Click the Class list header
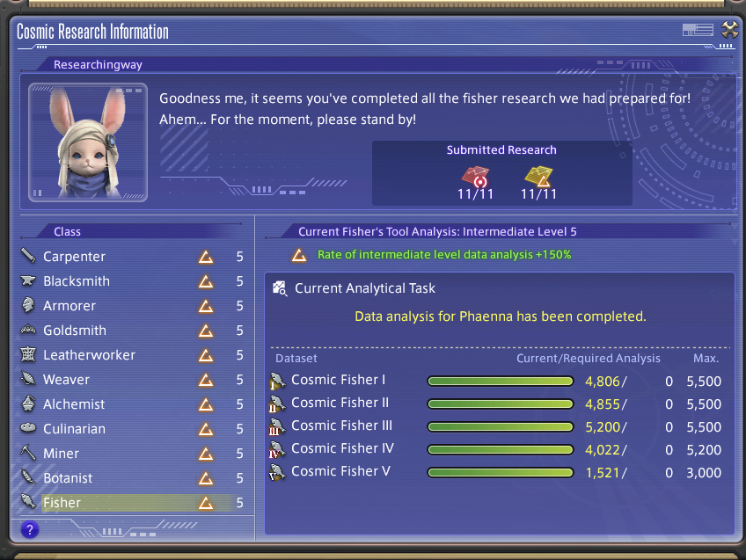The height and width of the screenshot is (560, 746). tap(67, 231)
